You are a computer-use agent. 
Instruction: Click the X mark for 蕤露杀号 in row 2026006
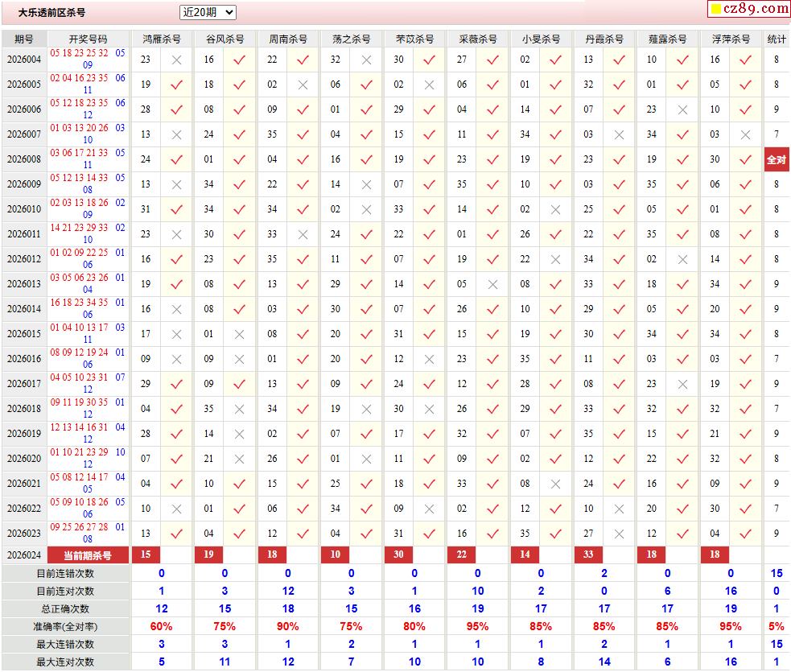point(682,109)
